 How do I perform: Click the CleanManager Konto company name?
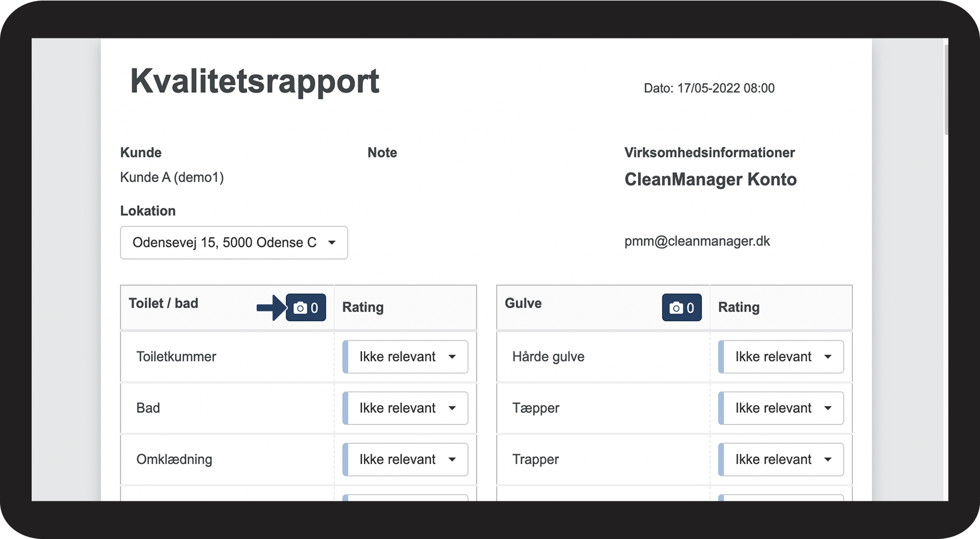tap(710, 179)
